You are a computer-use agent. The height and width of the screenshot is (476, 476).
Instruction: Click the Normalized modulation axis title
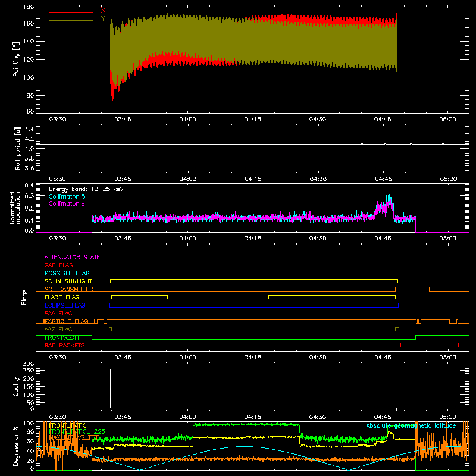(x=15, y=208)
